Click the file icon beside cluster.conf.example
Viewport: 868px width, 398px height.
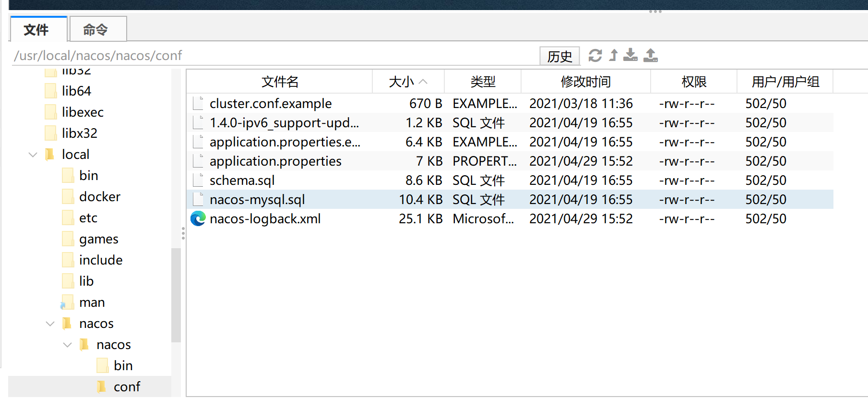pos(198,104)
